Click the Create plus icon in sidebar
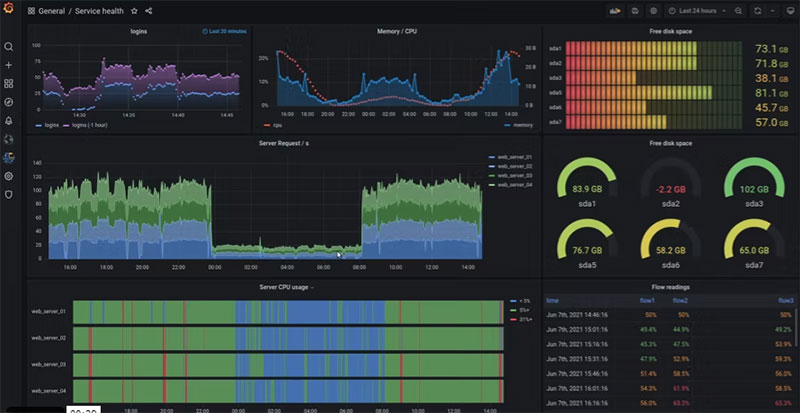 coord(9,65)
